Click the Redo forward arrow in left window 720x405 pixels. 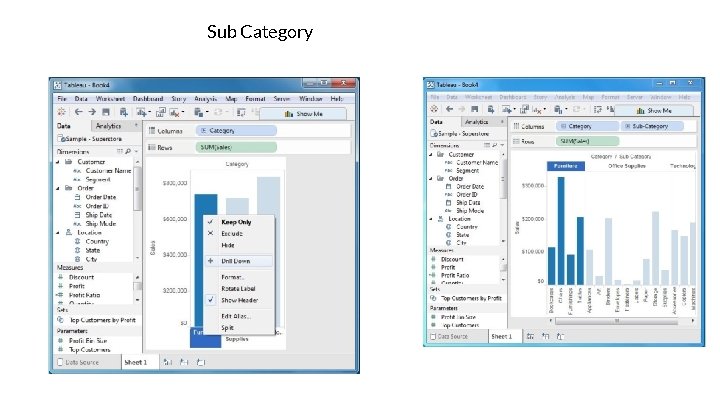(92, 112)
